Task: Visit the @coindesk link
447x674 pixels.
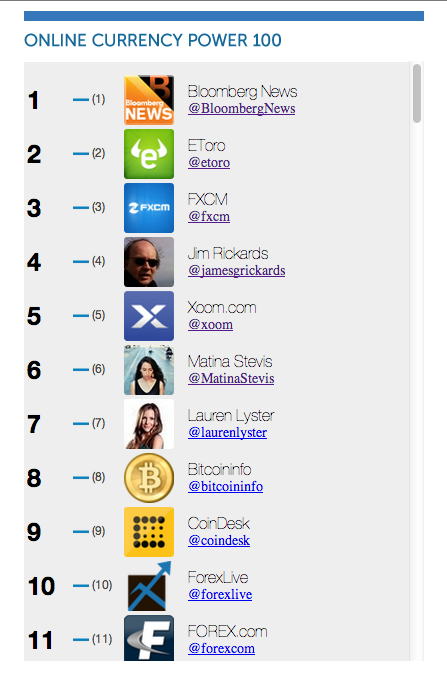Action: click(219, 540)
